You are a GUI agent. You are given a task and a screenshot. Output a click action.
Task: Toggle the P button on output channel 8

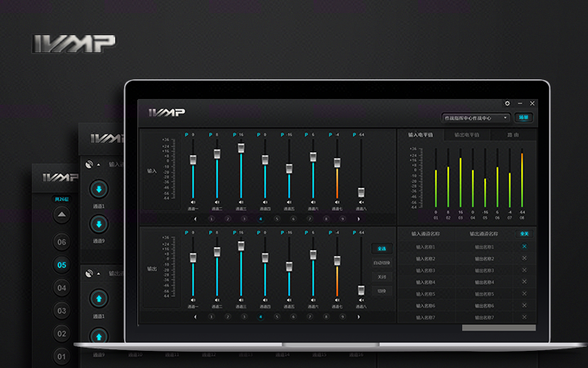point(354,232)
